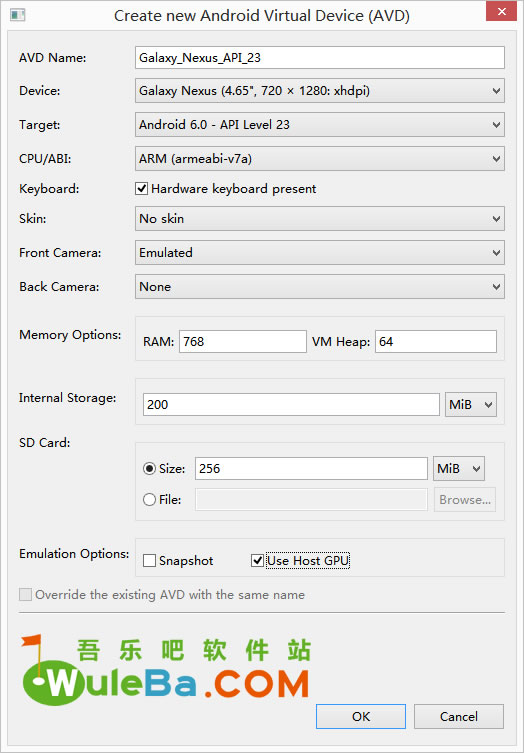This screenshot has width=524, height=753.
Task: Uncheck Use Host GPU option
Action: (257, 560)
